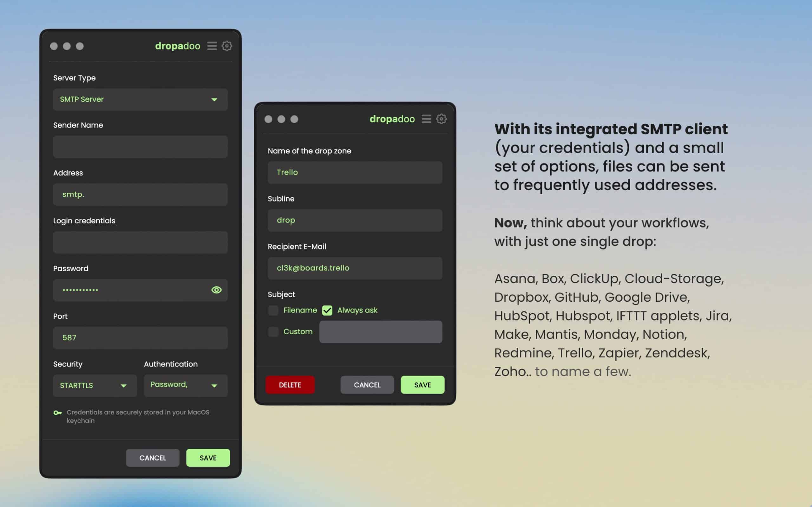Enable the Custom subject checkbox
Screen dimensions: 812x507
273,332
